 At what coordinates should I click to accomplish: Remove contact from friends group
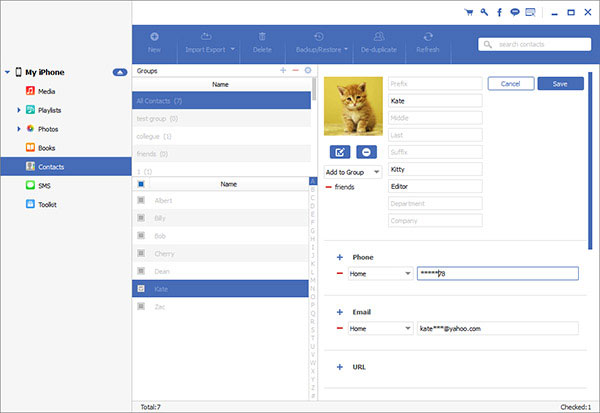(x=328, y=187)
